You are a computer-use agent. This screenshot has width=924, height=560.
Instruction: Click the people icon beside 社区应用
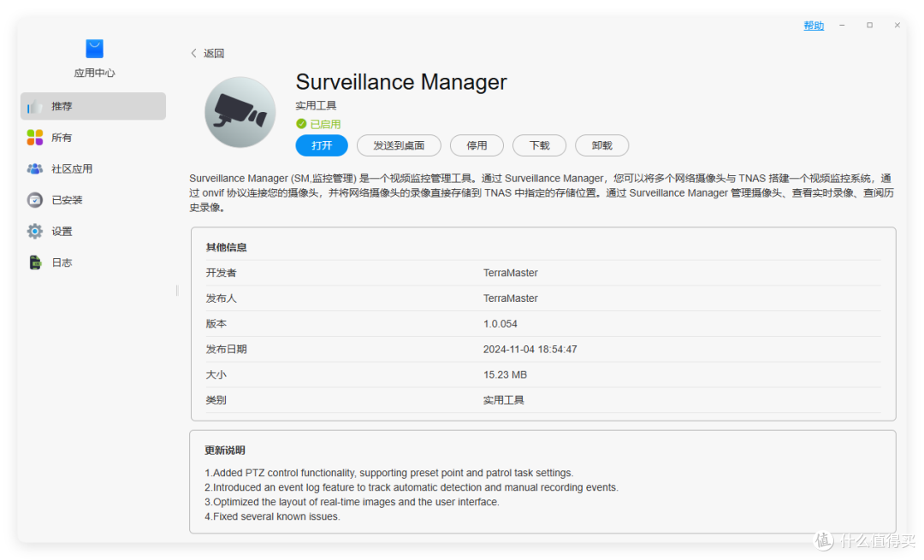[x=35, y=169]
